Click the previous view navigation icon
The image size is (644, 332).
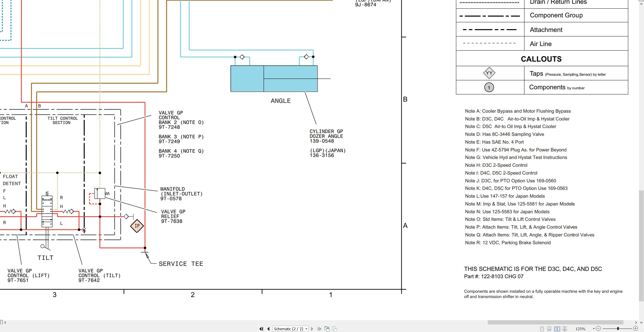(327, 329)
